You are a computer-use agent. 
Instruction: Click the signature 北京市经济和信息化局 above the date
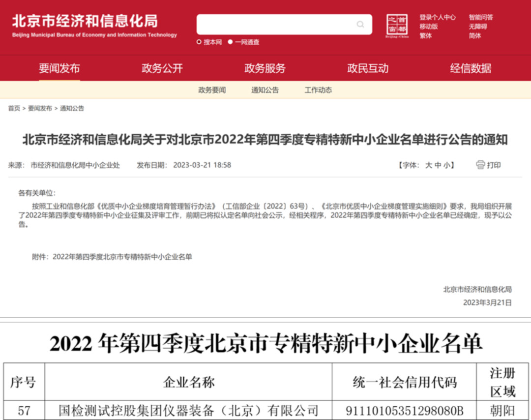477,289
